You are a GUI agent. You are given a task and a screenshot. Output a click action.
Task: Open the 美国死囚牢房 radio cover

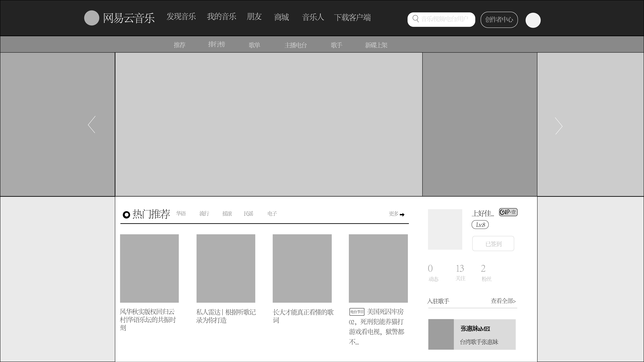click(378, 268)
